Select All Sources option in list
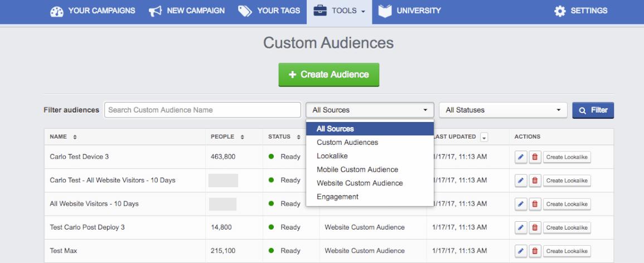Image resolution: width=644 pixels, height=263 pixels. (370, 128)
